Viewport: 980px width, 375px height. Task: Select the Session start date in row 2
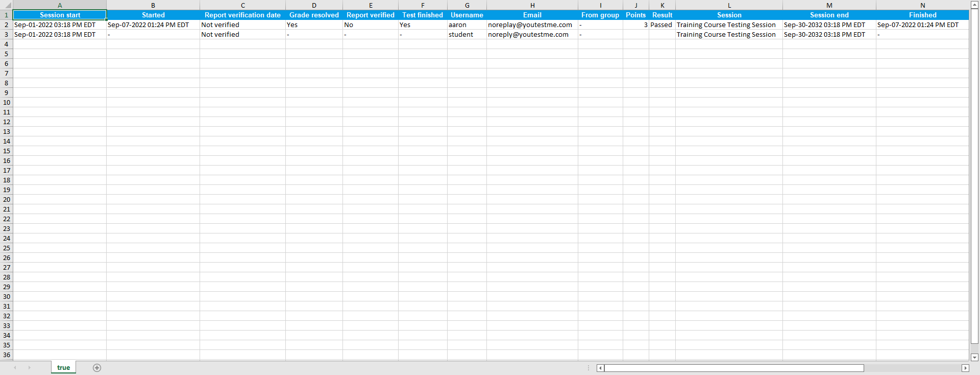60,25
